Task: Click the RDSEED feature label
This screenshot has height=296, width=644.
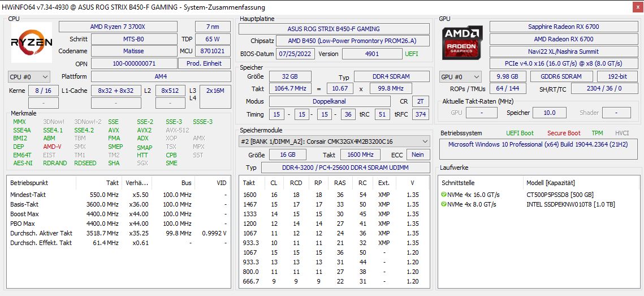Action: point(85,163)
